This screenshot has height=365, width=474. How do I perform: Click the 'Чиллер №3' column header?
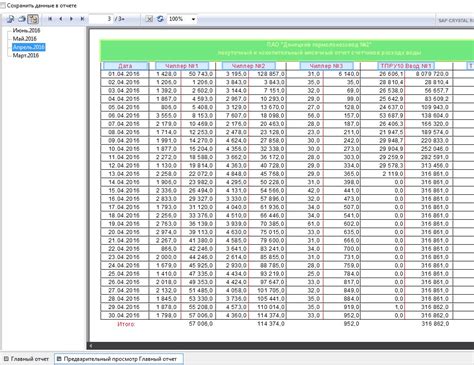pos(326,66)
